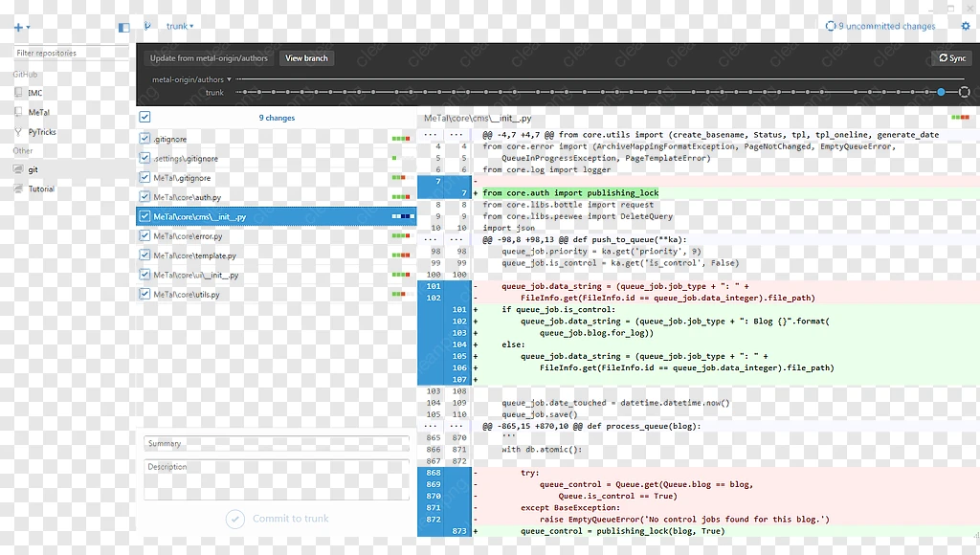Click the Description text area

pos(277,480)
